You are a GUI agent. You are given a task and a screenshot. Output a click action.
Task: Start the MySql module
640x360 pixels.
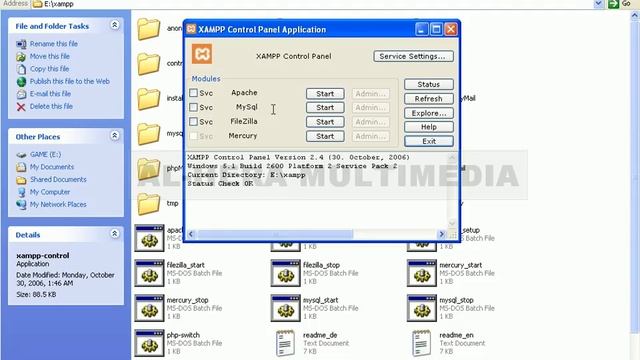(325, 107)
